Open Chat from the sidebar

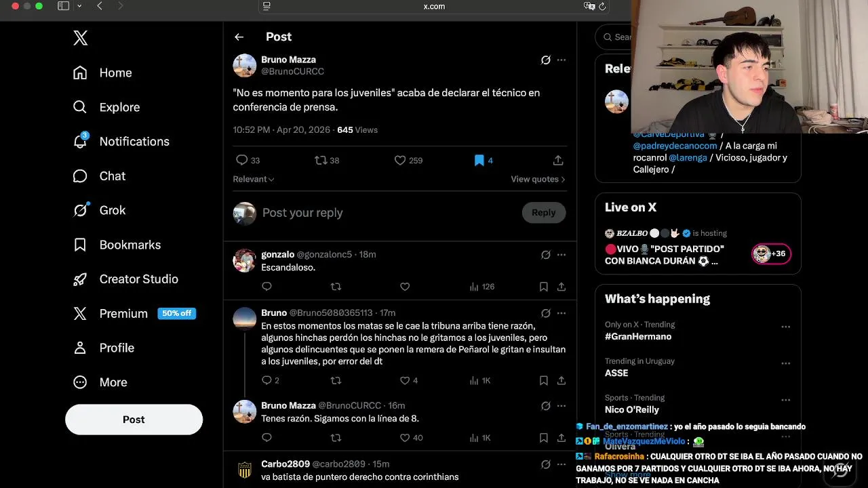tap(99, 176)
